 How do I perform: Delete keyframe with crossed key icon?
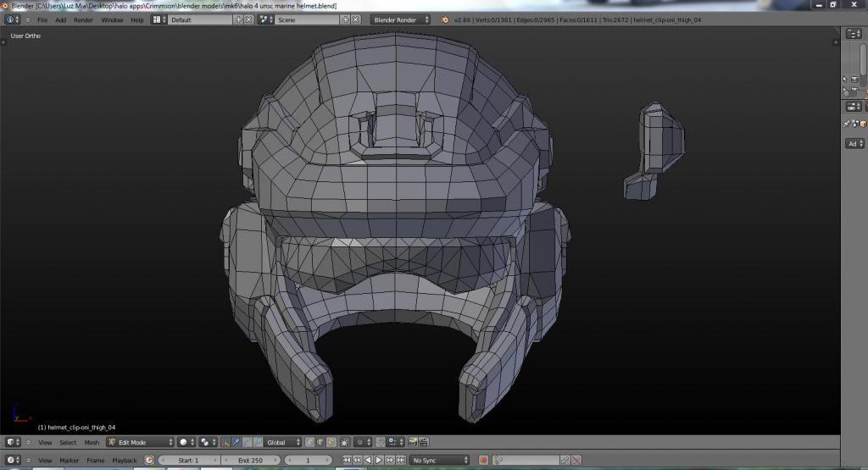[x=576, y=460]
